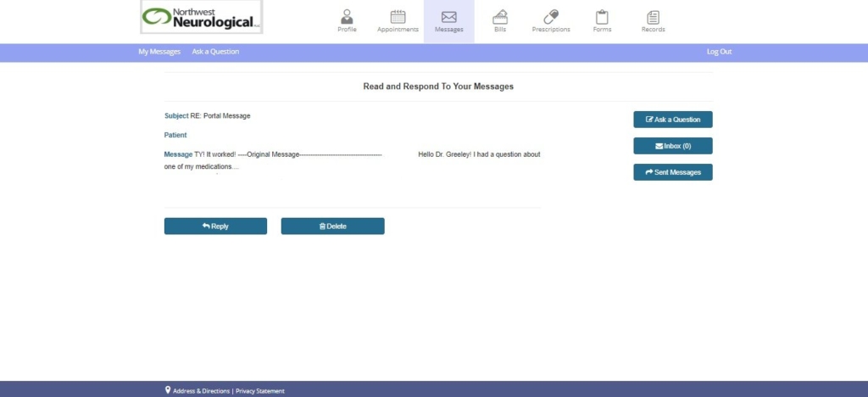Click the message body text starting with TY!
868x397 pixels.
[x=288, y=154]
